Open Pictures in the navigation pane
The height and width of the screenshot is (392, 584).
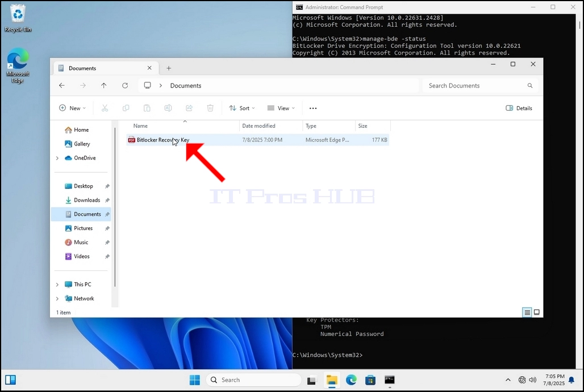[78, 228]
